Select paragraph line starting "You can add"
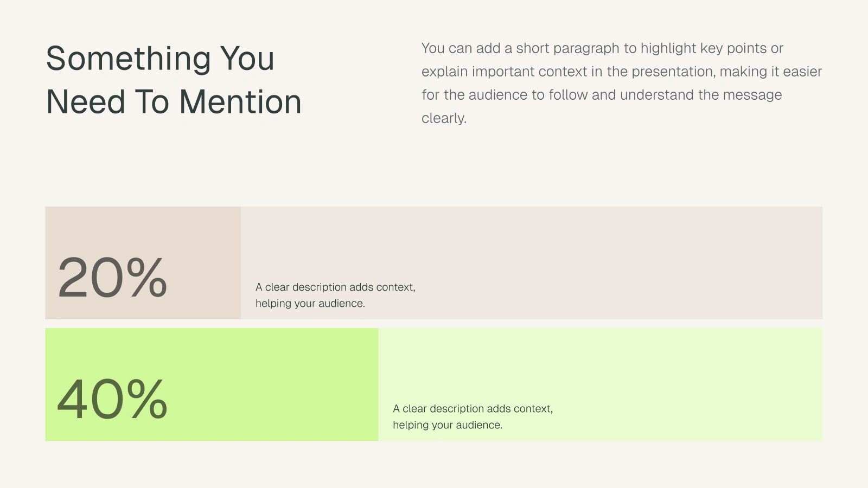 (602, 48)
